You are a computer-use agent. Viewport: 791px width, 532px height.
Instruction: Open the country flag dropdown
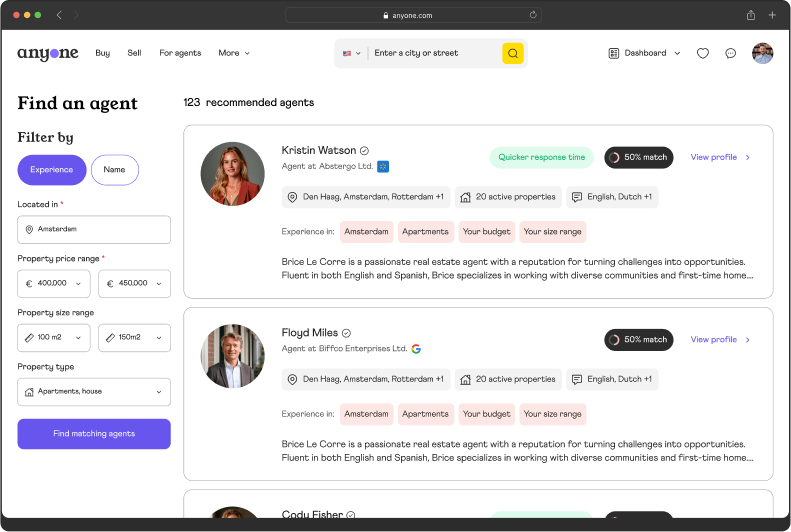351,53
